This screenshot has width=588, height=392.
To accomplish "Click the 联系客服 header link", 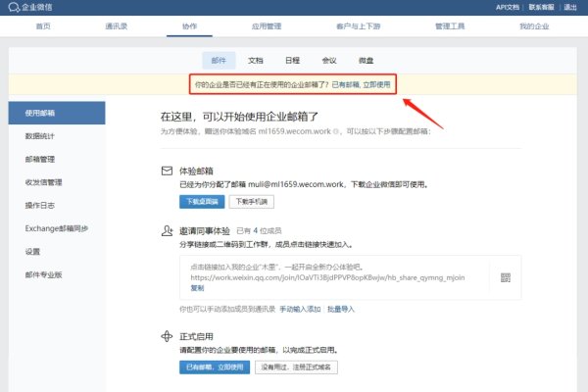I will coord(541,7).
